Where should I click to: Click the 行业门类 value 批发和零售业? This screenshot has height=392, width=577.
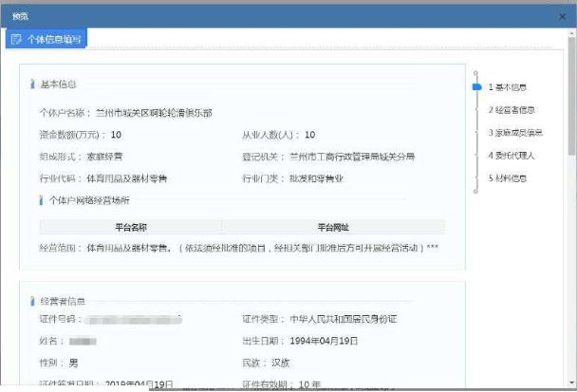coord(316,178)
